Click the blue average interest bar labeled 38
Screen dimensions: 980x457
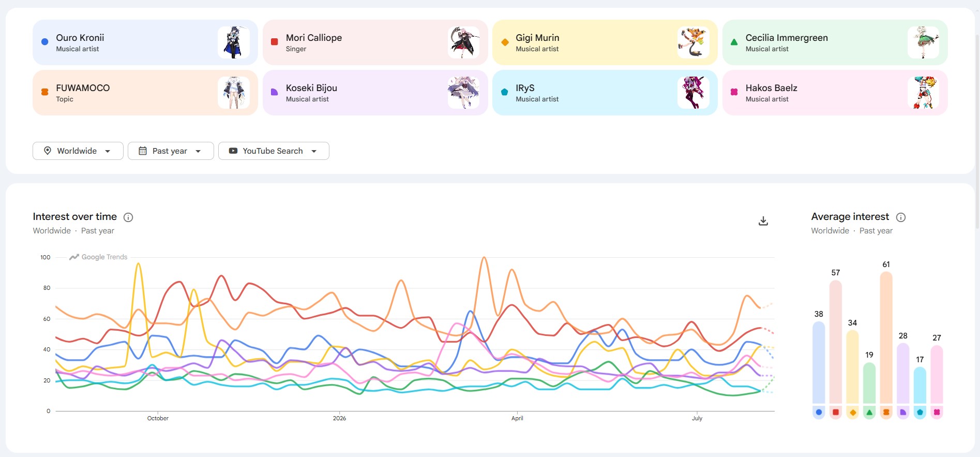819,362
